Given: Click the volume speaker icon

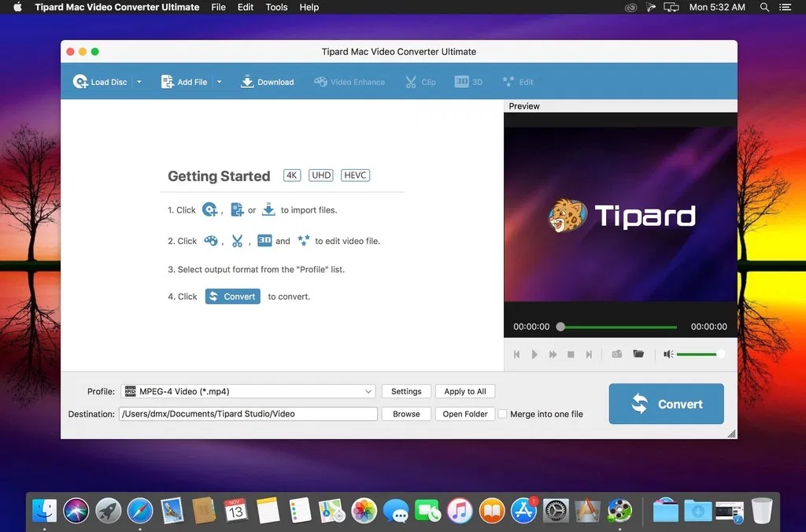Looking at the screenshot, I should [x=668, y=354].
